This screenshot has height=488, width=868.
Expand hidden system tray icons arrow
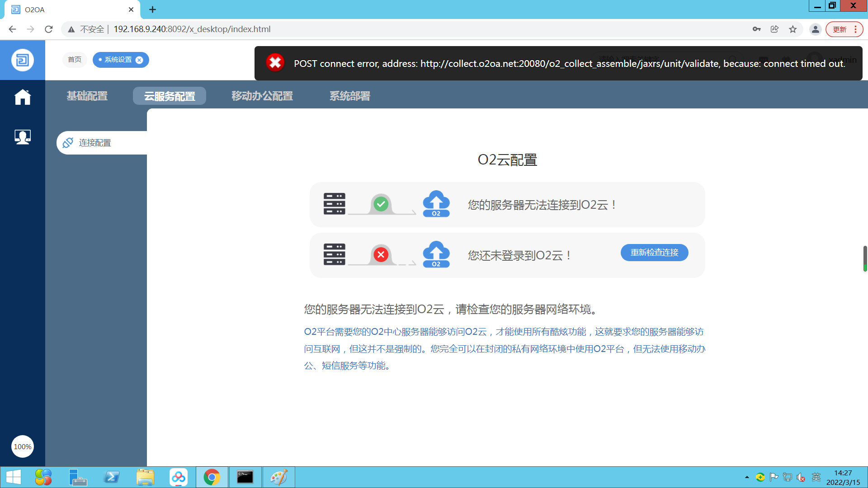pos(747,477)
